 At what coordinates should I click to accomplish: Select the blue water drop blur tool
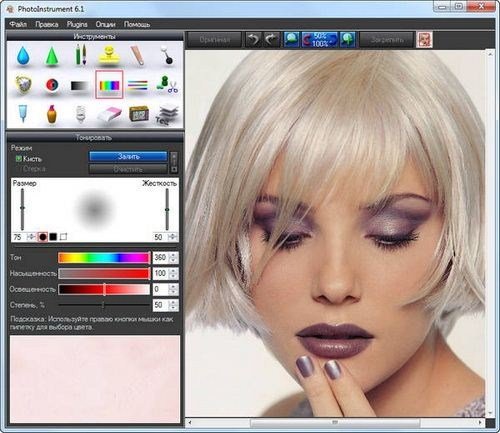(23, 56)
